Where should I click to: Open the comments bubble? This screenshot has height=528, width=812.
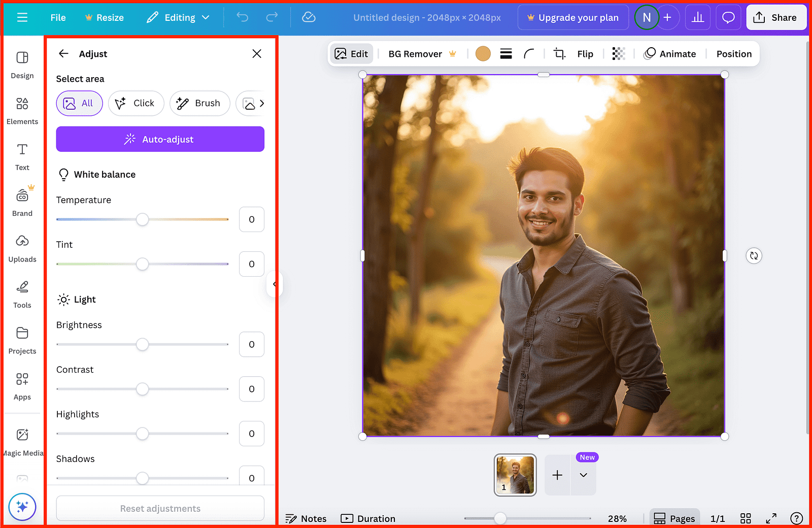coord(728,17)
